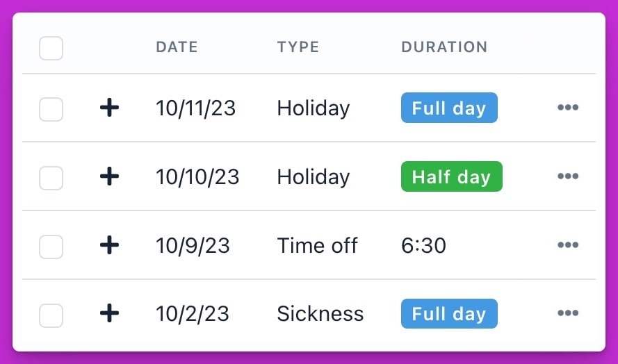Expand the 10/10/23 row using plus icon
The image size is (618, 364).
click(x=110, y=176)
